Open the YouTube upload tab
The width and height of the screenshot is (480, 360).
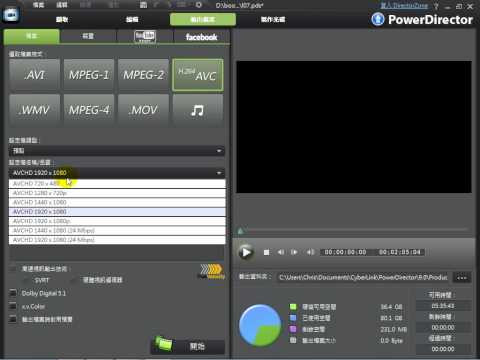pos(145,37)
